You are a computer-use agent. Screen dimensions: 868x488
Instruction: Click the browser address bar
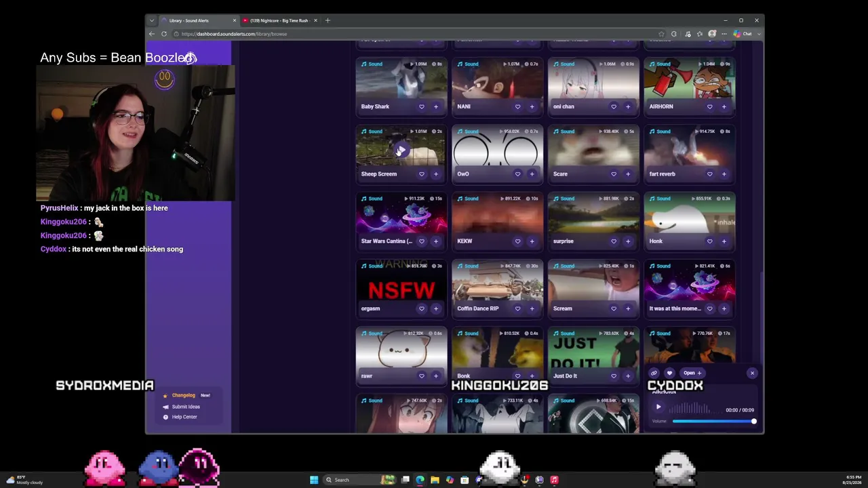point(414,34)
